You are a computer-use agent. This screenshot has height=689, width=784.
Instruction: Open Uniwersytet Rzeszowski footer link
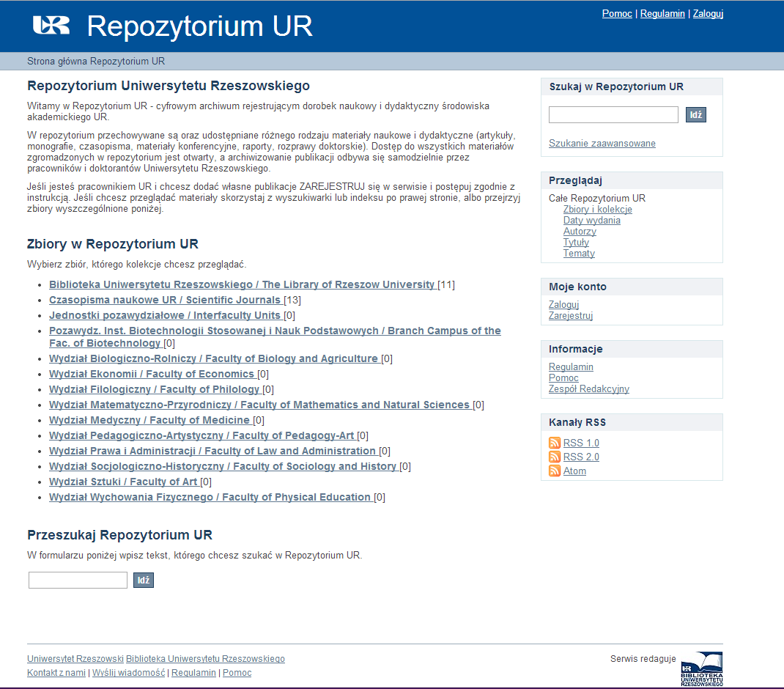tap(75, 659)
